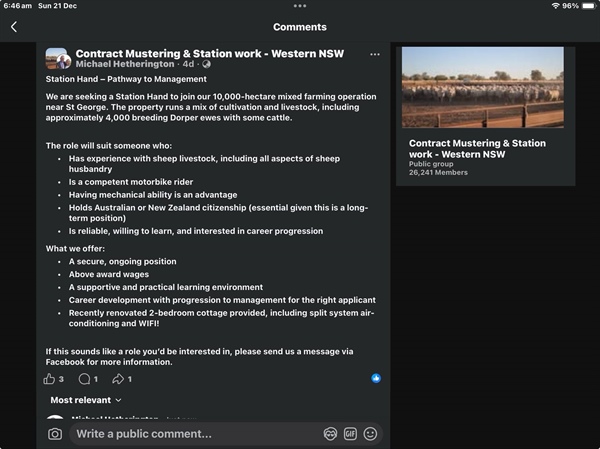
Task: Tap the multitasking dots at top center
Action: 300,6
